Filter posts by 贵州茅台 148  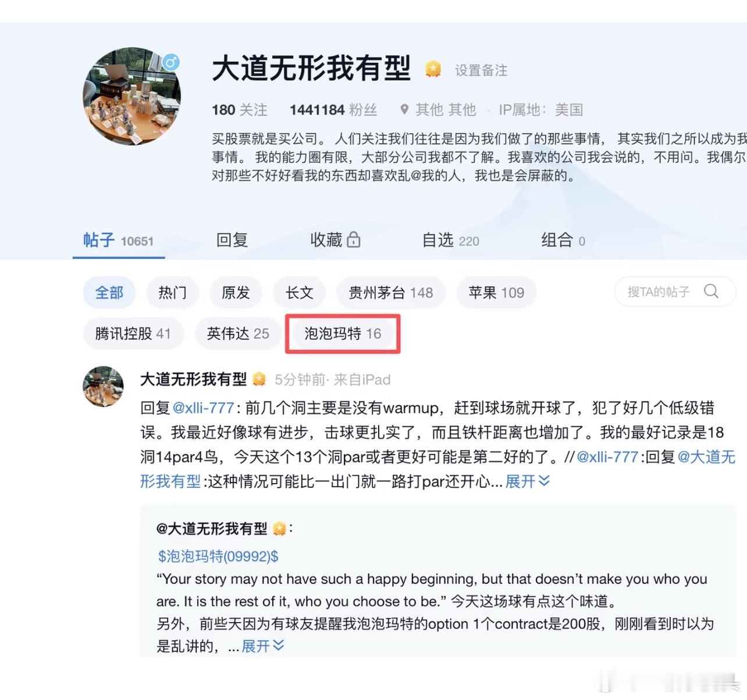391,292
